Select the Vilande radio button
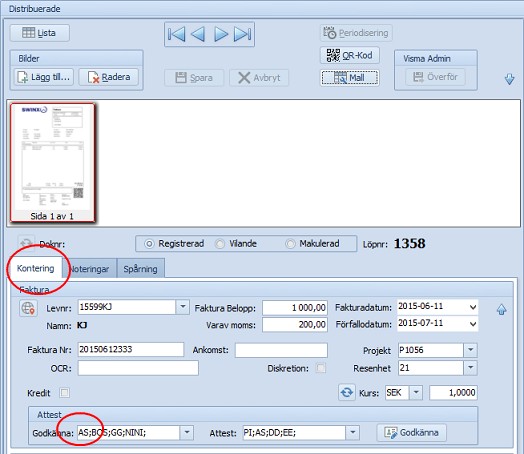Viewport: 524px width, 454px height. 220,244
